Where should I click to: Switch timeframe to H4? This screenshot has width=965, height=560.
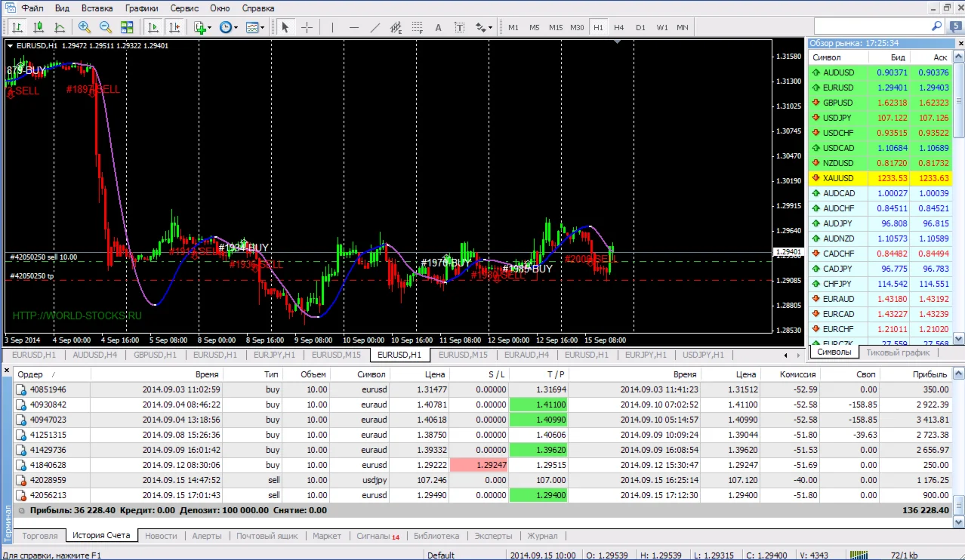[619, 27]
